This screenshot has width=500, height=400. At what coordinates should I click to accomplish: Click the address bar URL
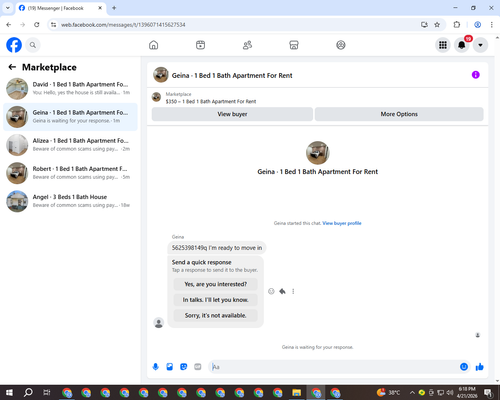[123, 25]
